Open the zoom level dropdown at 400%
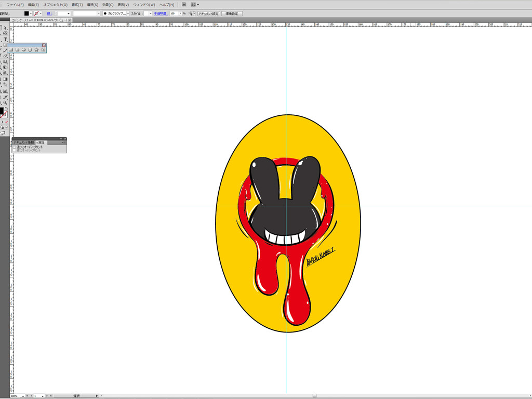 22,396
